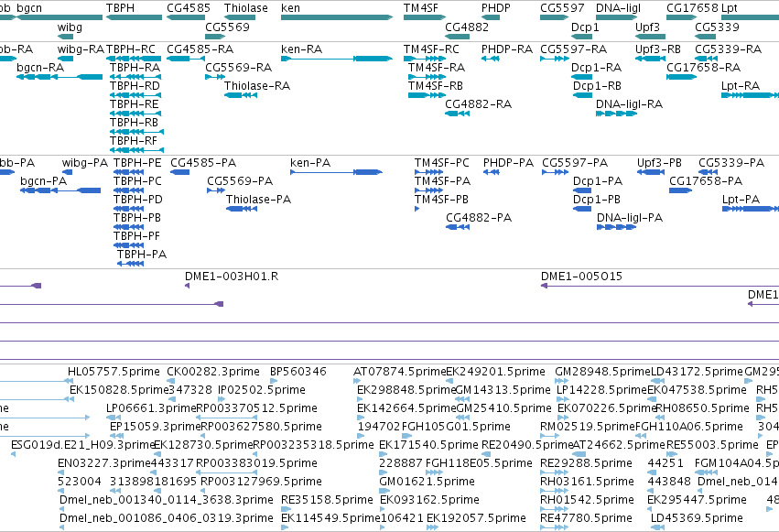Click the RE47780.5prime EST label
Image resolution: width=779 pixels, height=532 pixels.
point(586,518)
